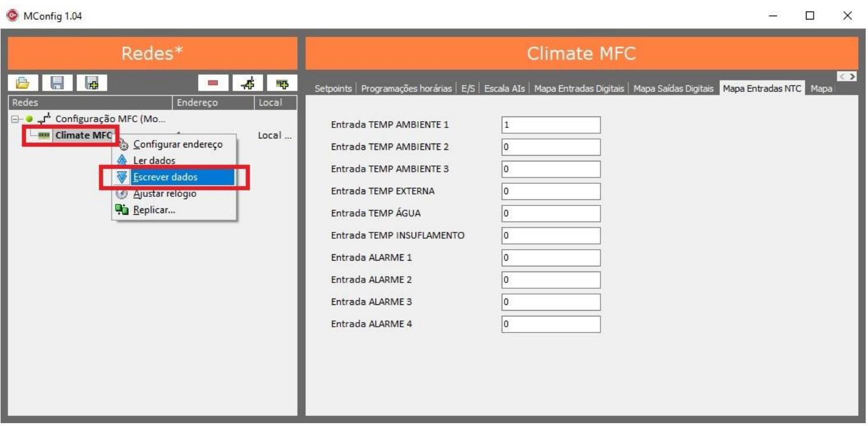The image size is (868, 426).
Task: Maximize the MConfig window
Action: 811,16
